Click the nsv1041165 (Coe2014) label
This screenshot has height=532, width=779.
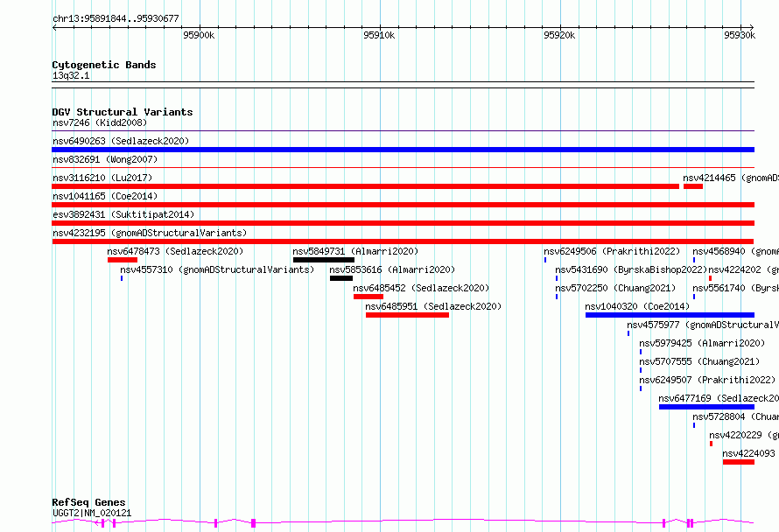(105, 196)
